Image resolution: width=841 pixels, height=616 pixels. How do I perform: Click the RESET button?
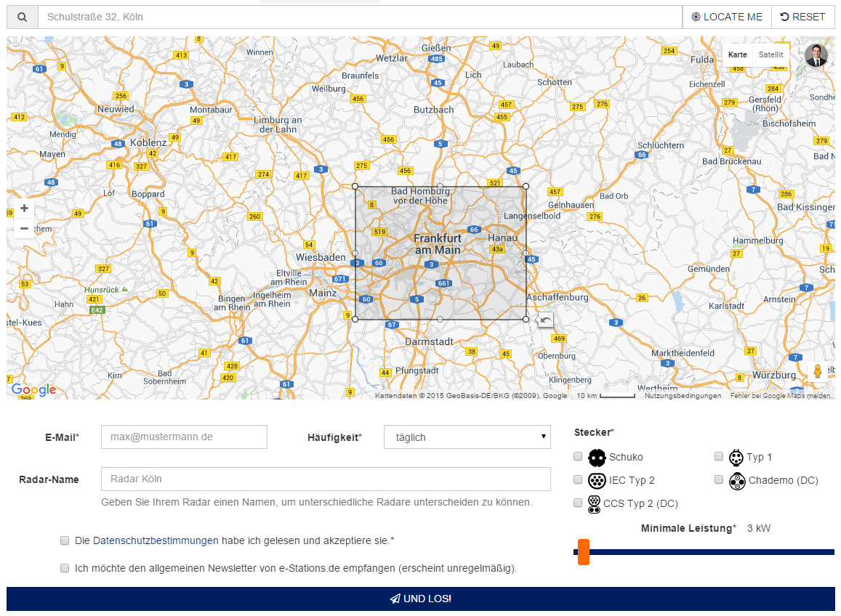(x=803, y=17)
